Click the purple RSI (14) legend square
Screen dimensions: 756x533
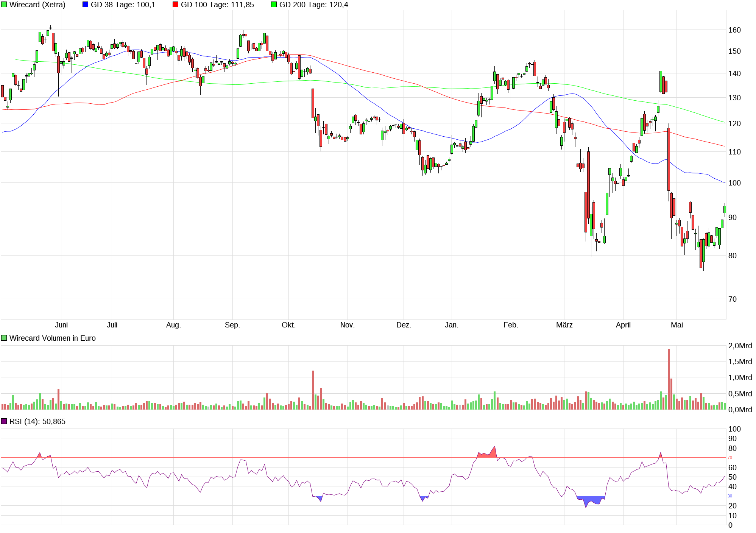(x=4, y=421)
